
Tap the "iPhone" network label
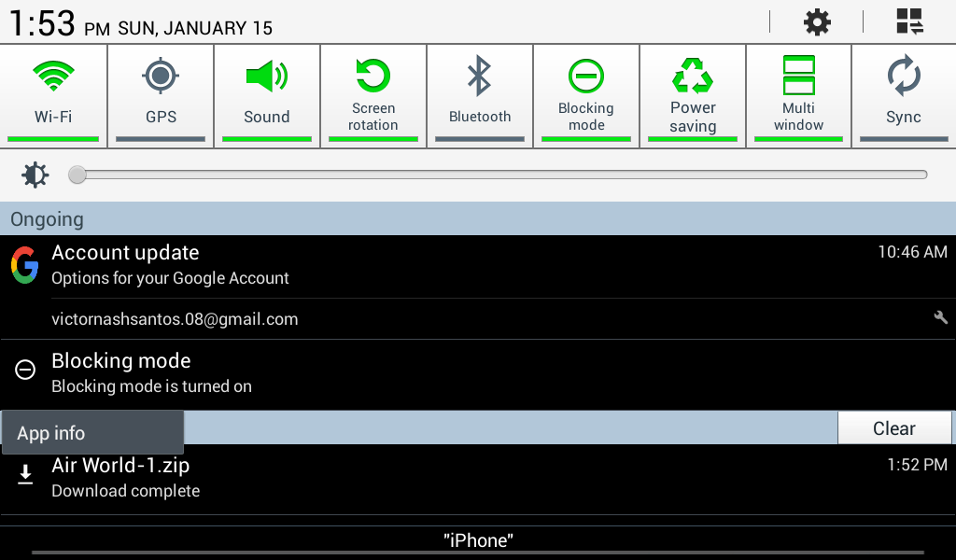(x=478, y=539)
